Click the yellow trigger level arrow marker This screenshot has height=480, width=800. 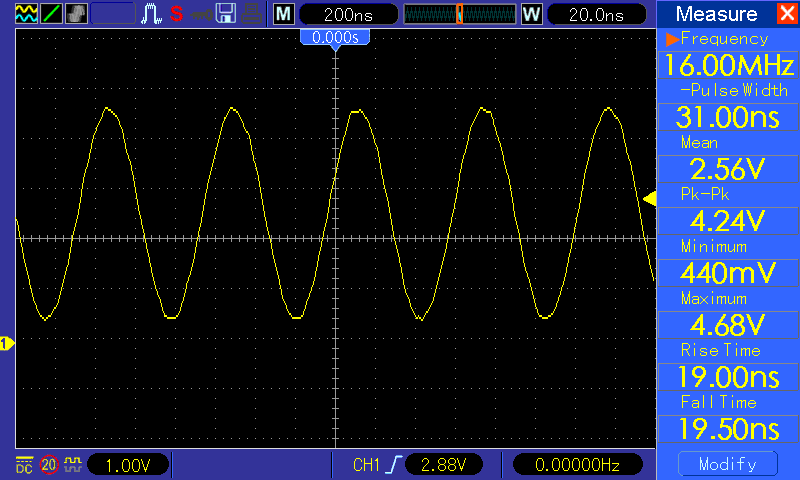pos(649,199)
